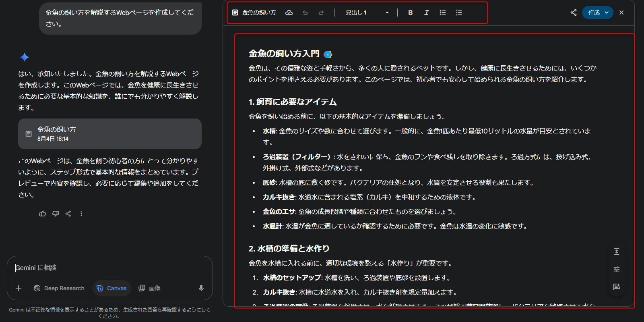
Task: Click the Gemini に相談 input field
Action: (x=109, y=268)
